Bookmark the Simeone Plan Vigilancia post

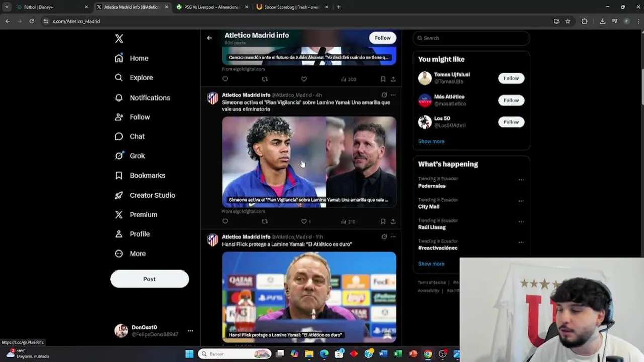tap(383, 221)
